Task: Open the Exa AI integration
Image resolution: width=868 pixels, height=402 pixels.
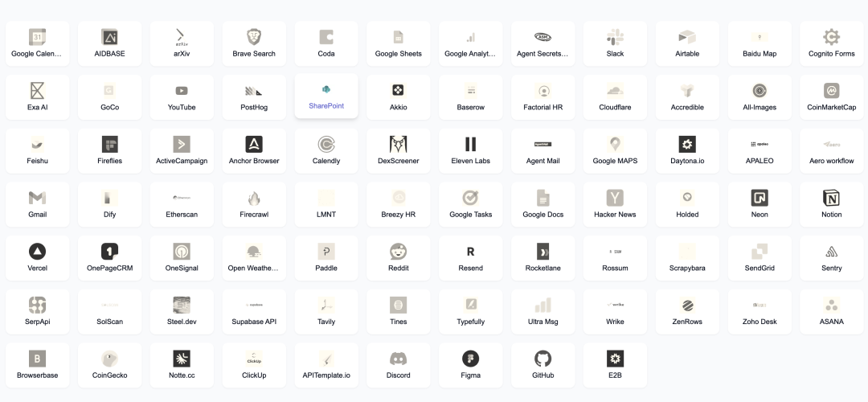Action: [37, 97]
